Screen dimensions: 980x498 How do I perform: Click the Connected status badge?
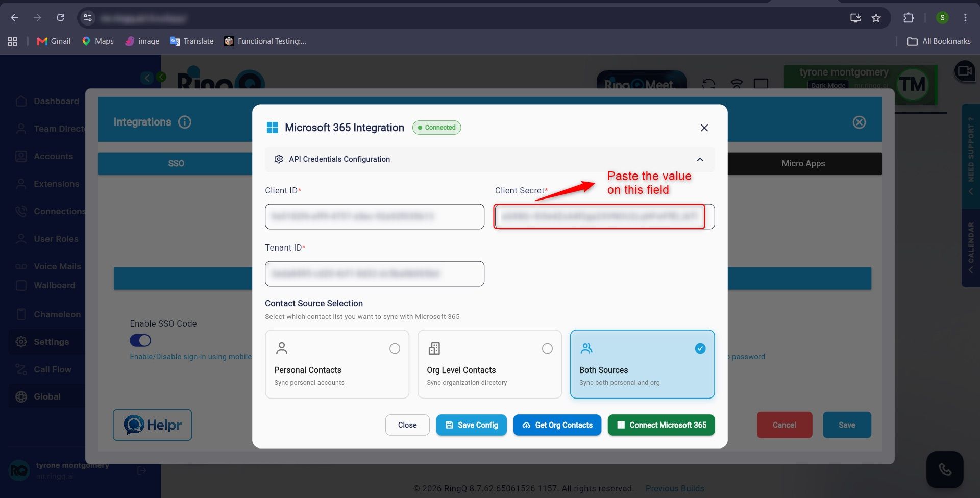pyautogui.click(x=437, y=128)
